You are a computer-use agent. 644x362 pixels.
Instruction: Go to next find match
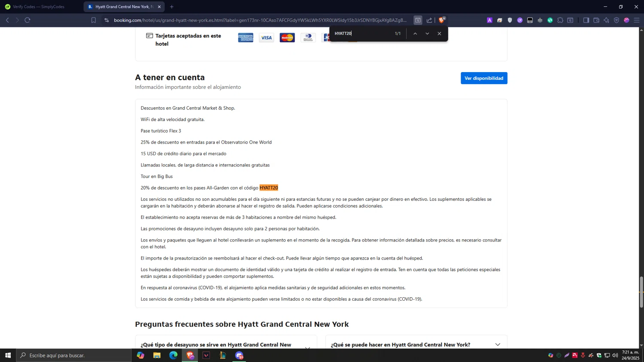(x=427, y=33)
